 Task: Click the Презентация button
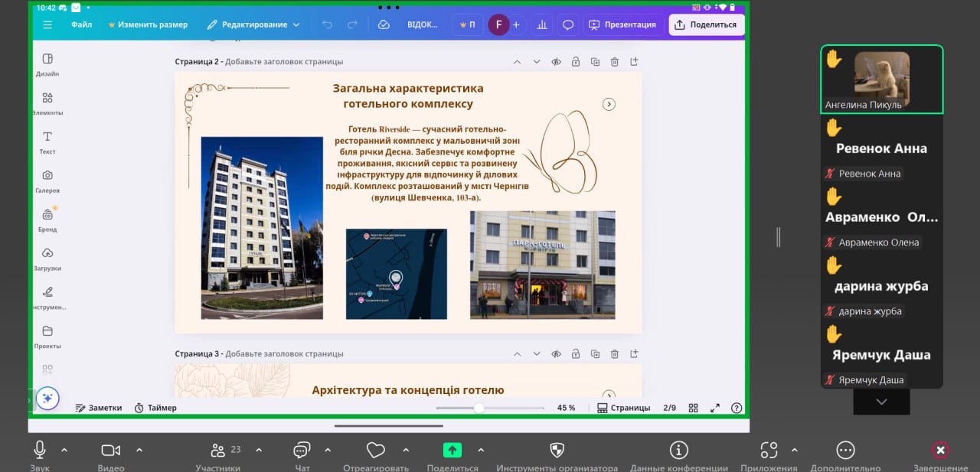[x=622, y=24]
